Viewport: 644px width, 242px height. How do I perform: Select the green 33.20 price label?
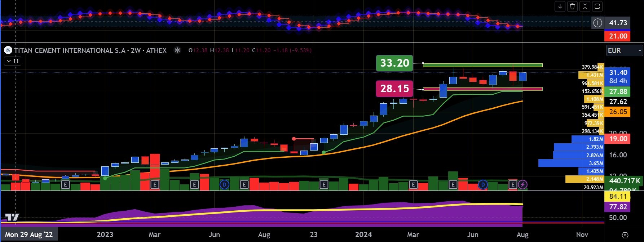pos(395,63)
